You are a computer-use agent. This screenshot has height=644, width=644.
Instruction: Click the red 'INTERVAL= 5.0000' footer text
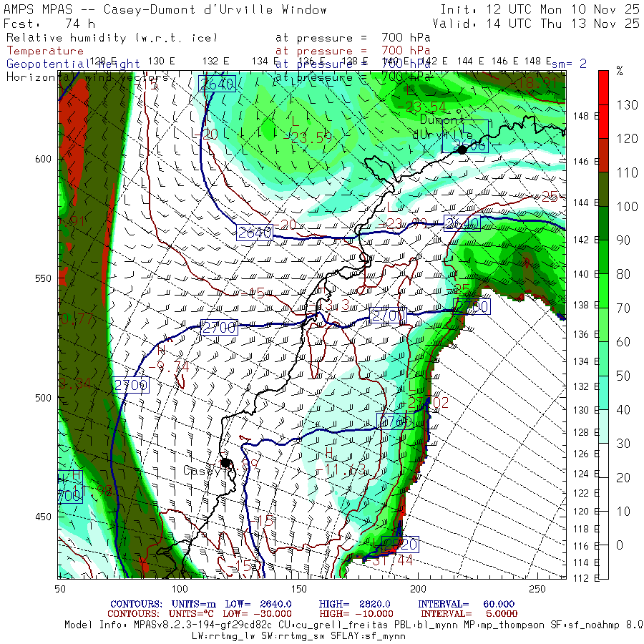click(469, 614)
